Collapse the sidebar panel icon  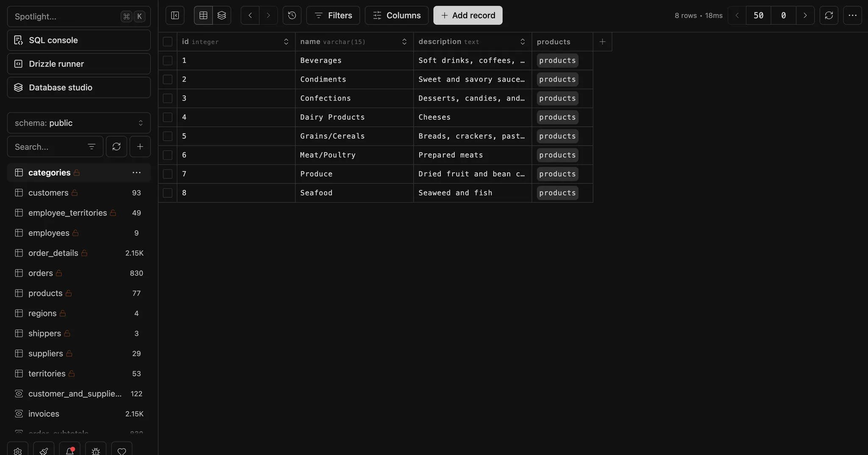tap(175, 15)
